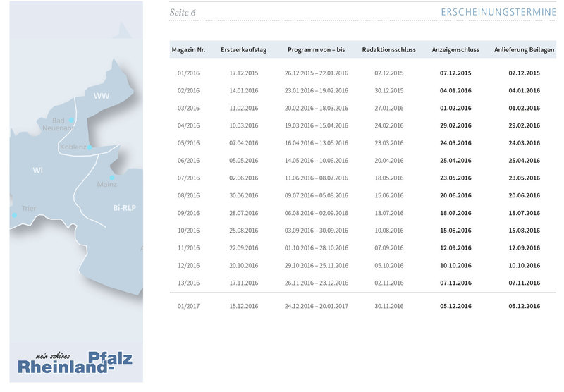Click the Rheinland-Pfalz logo

[75, 362]
